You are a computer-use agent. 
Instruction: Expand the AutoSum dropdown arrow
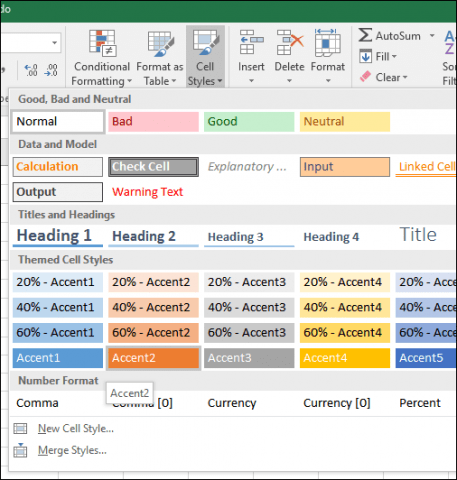[x=432, y=35]
